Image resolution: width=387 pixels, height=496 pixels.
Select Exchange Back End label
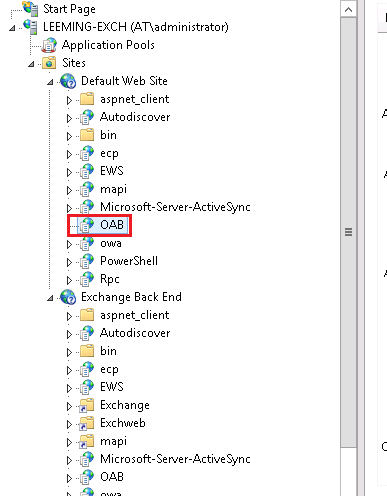(131, 297)
